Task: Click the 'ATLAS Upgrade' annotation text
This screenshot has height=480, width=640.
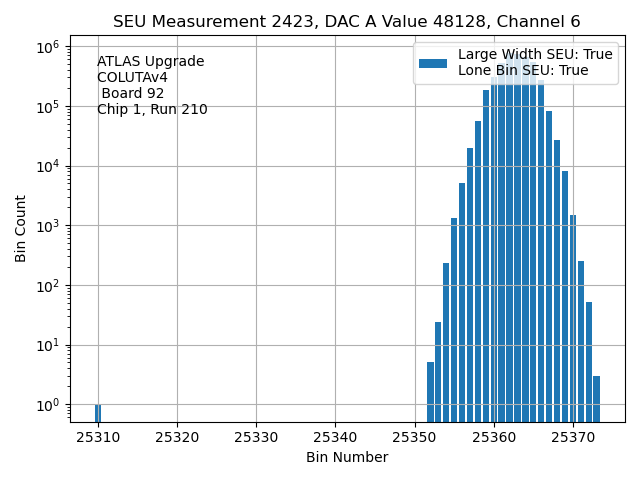Action: click(x=150, y=62)
